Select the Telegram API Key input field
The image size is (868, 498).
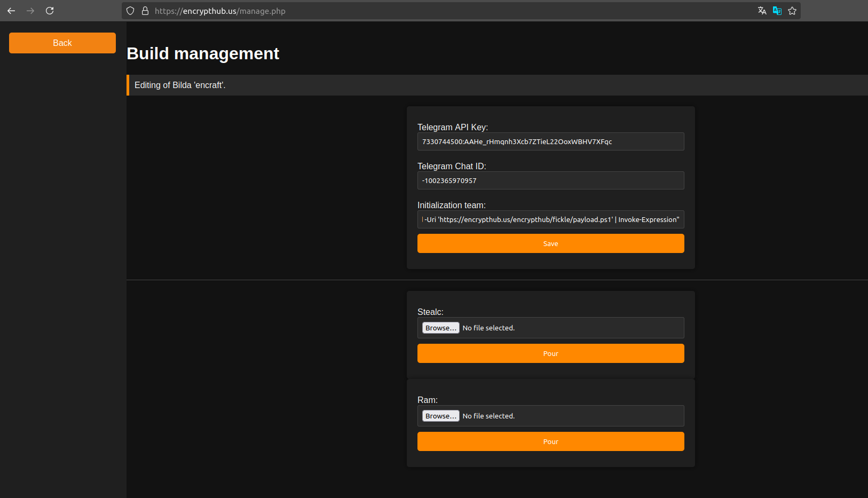click(x=550, y=141)
